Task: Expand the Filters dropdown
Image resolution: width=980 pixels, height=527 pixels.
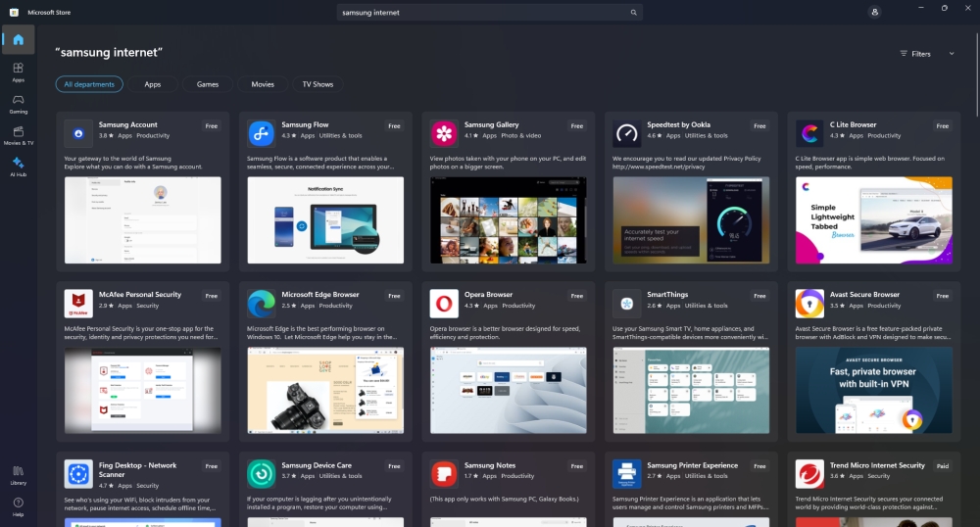Action: [x=915, y=54]
